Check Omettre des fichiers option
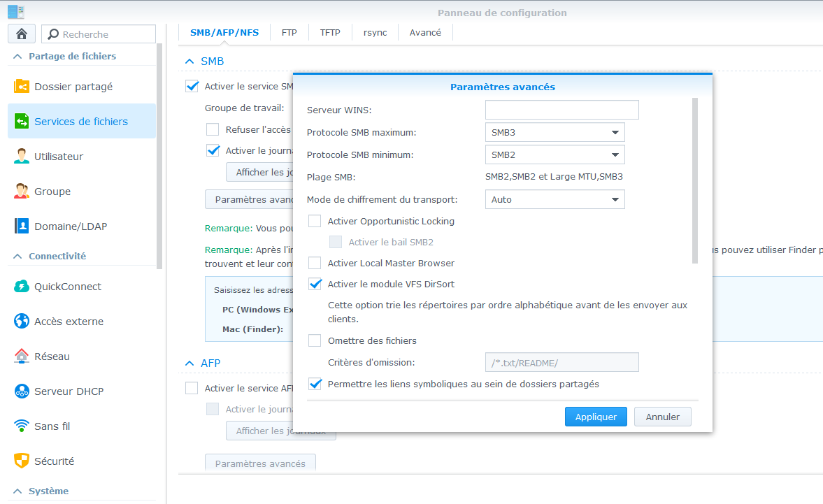The width and height of the screenshot is (823, 504). coord(315,340)
